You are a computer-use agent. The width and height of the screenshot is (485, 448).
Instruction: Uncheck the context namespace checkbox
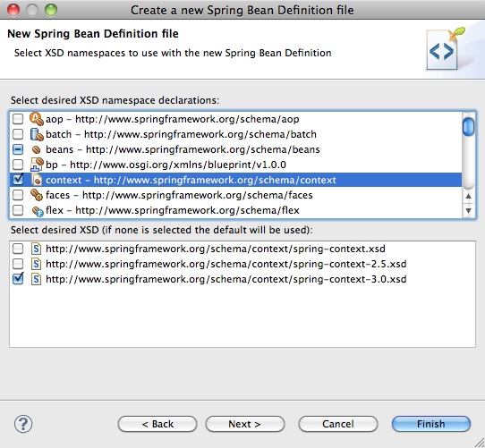coord(18,180)
